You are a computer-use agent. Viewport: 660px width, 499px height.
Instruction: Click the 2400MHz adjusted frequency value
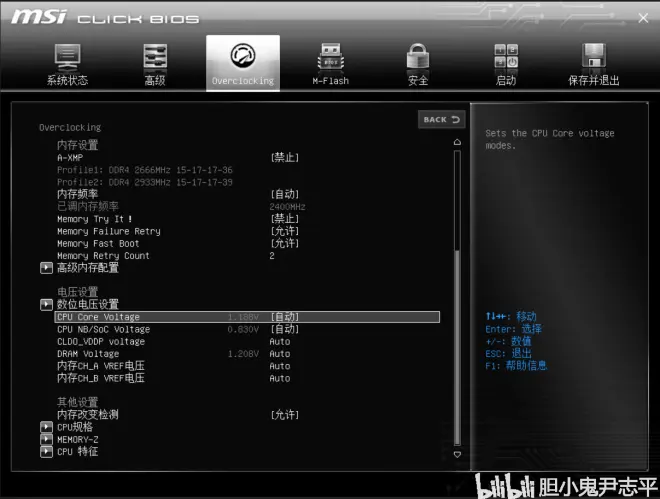pyautogui.click(x=287, y=207)
